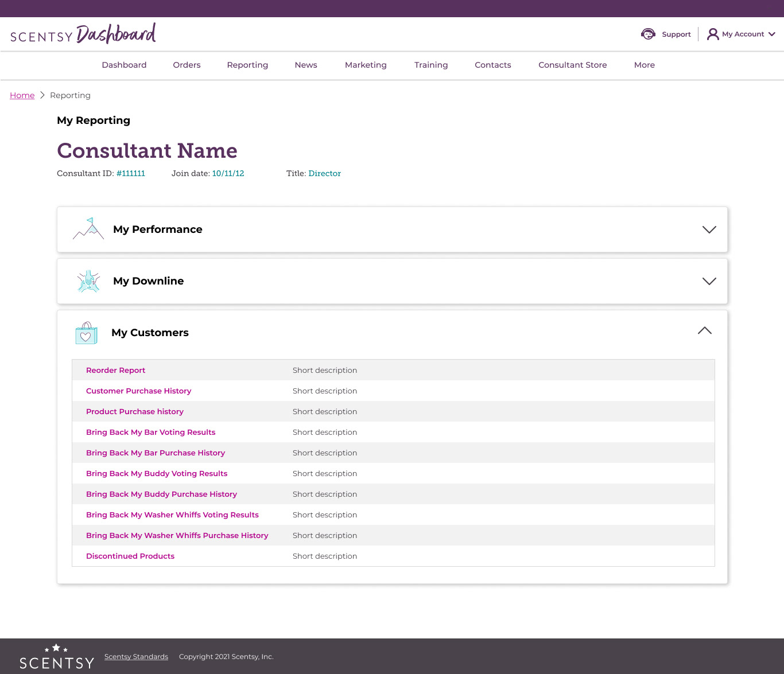Click the Copyright 2021 Scentsy, Inc. text

(226, 657)
